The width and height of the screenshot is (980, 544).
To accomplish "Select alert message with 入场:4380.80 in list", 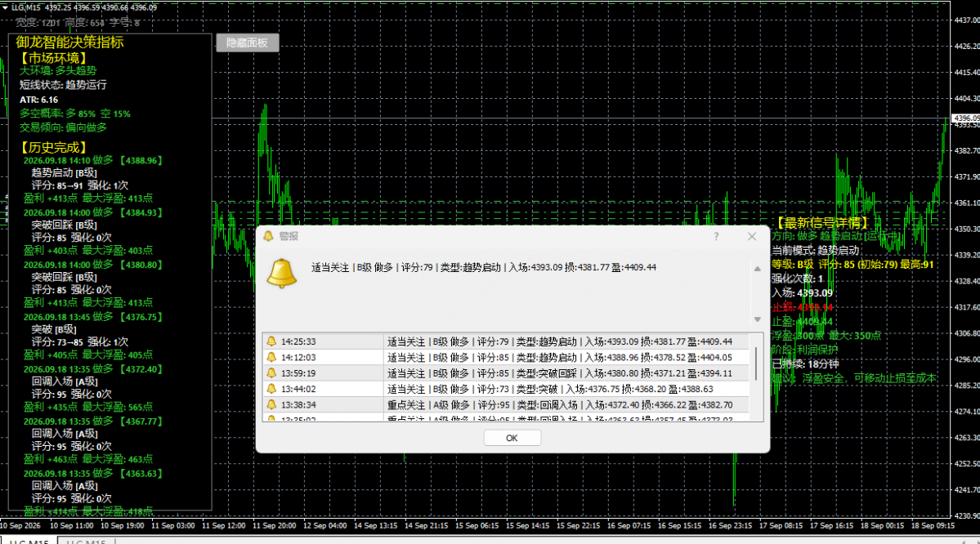I will point(559,372).
